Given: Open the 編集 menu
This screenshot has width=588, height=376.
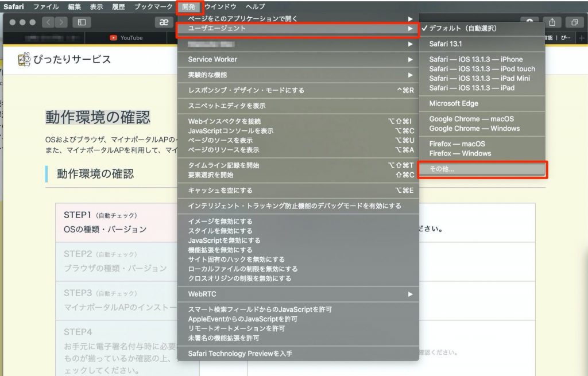Looking at the screenshot, I should 74,7.
